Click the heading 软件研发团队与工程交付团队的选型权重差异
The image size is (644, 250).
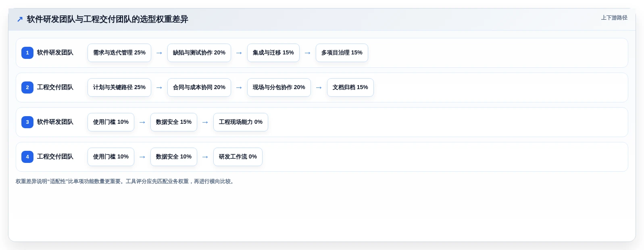point(107,19)
